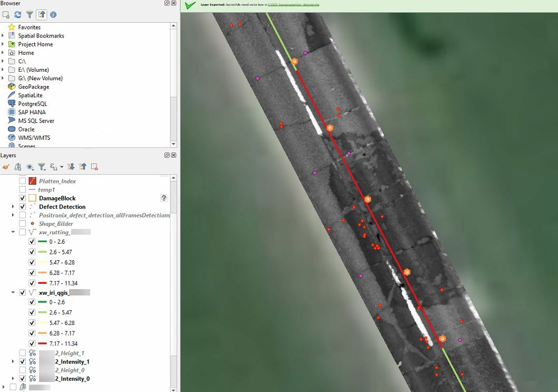Uncheck the DamageBlock layer
This screenshot has width=558, height=392.
(23, 198)
